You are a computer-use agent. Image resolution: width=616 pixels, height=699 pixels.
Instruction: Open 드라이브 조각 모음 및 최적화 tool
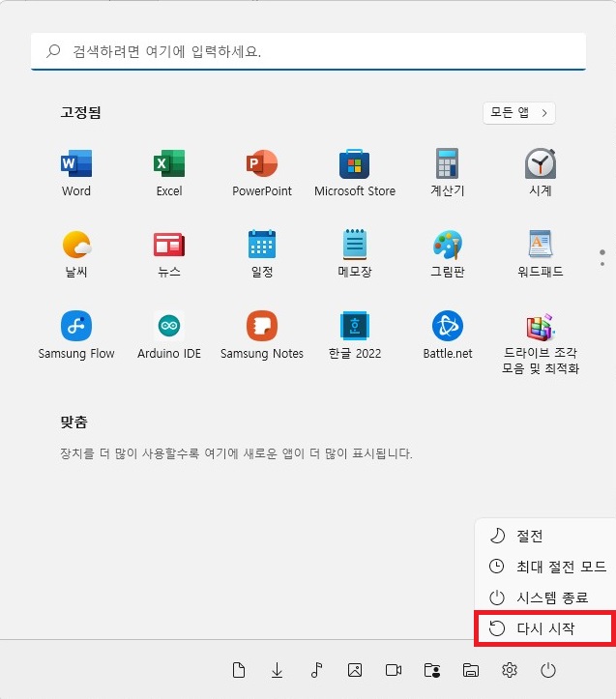pyautogui.click(x=541, y=342)
